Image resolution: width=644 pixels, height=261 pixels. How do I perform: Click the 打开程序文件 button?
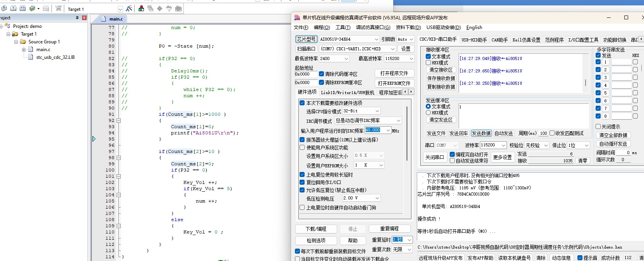394,73
